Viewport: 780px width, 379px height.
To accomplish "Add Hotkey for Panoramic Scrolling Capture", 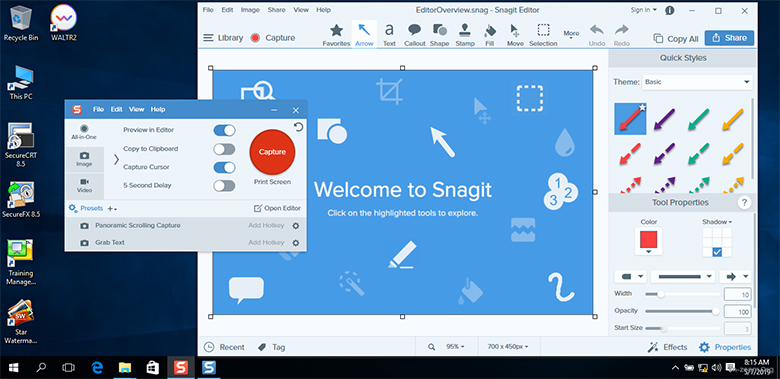I will coord(266,226).
